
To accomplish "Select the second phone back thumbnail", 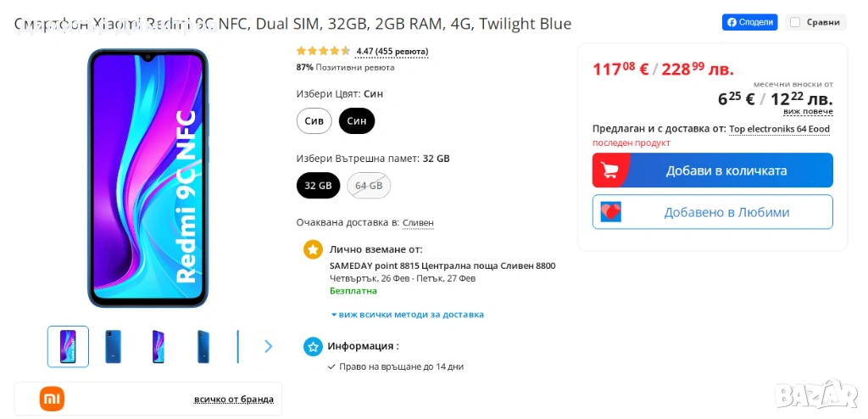I will coord(114,346).
